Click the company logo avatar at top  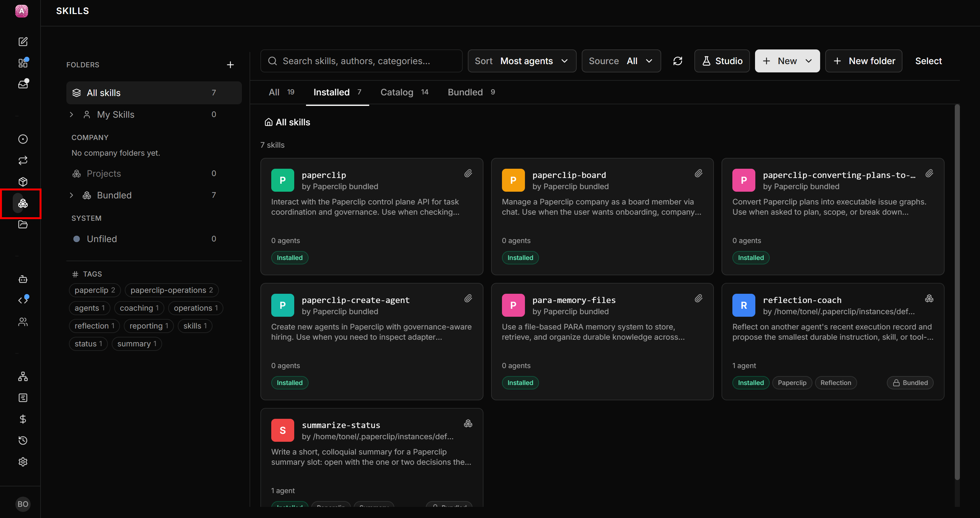pyautogui.click(x=22, y=11)
